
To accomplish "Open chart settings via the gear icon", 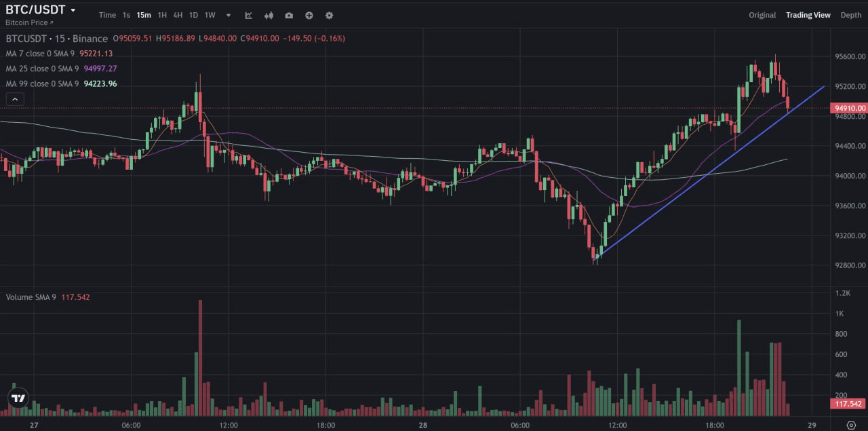I will tap(330, 15).
